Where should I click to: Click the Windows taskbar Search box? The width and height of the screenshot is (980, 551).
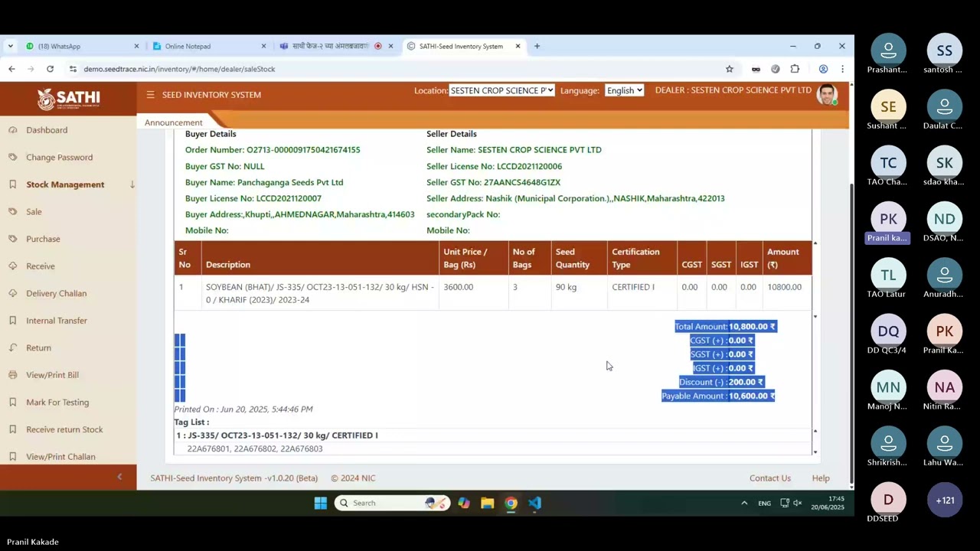click(x=391, y=503)
